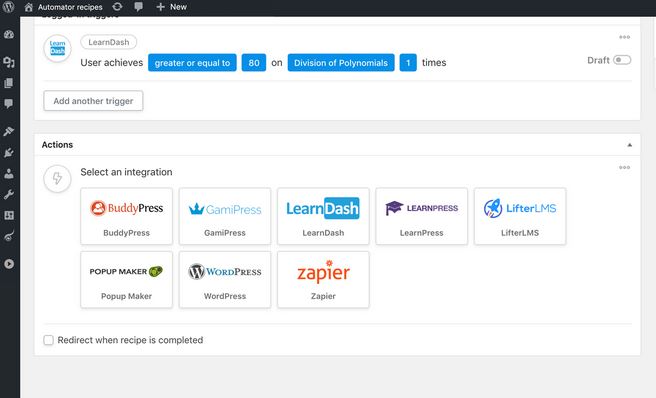Open the Tools wrench icon in sidebar
The width and height of the screenshot is (656, 398).
coord(9,194)
